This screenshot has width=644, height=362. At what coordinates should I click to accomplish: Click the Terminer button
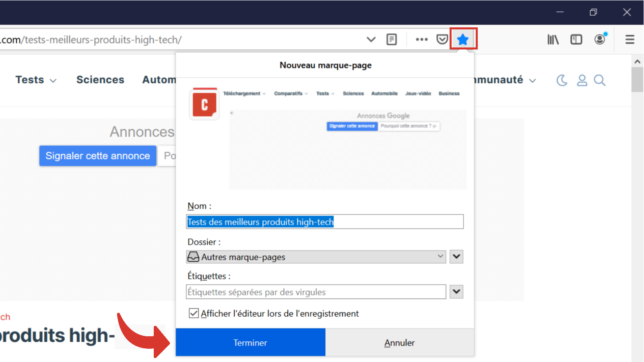[x=250, y=342]
